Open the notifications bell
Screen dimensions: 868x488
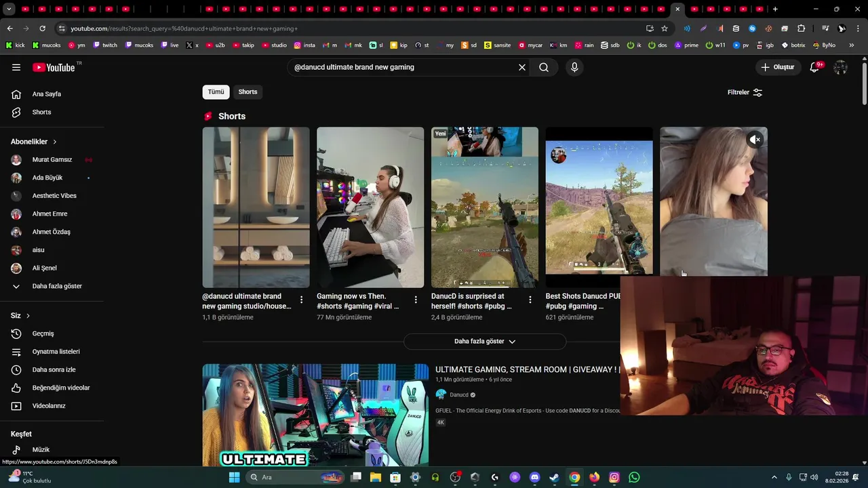[816, 67]
